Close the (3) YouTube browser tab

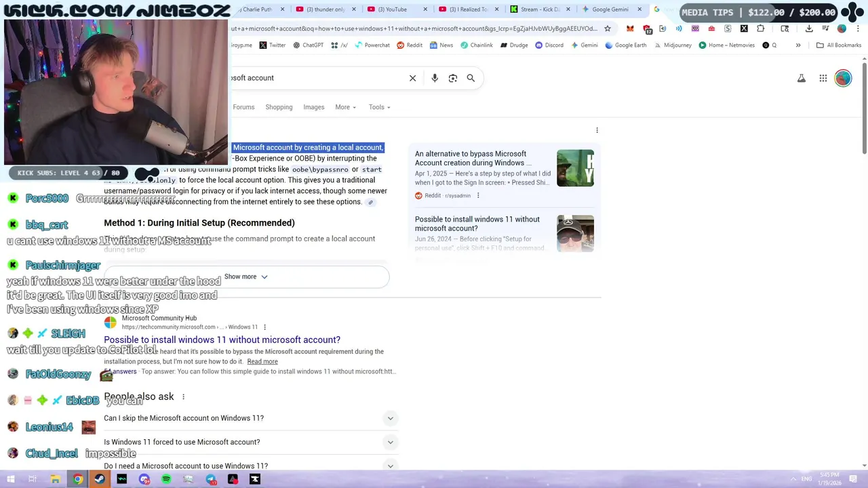[425, 9]
